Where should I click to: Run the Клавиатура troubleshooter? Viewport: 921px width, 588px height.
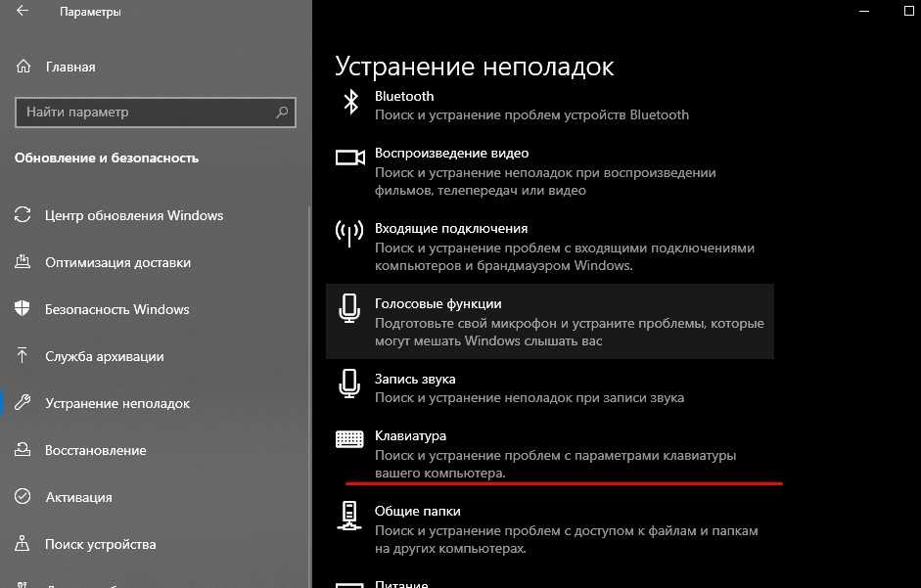(550, 454)
